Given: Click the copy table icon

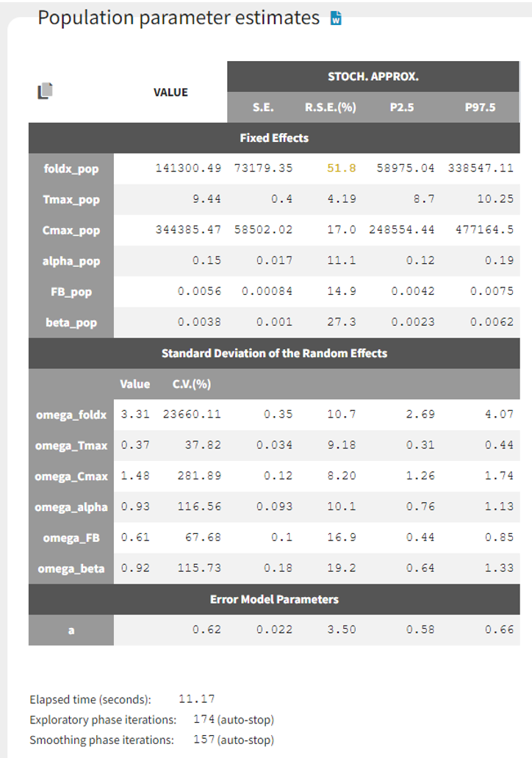Looking at the screenshot, I should point(46,91).
